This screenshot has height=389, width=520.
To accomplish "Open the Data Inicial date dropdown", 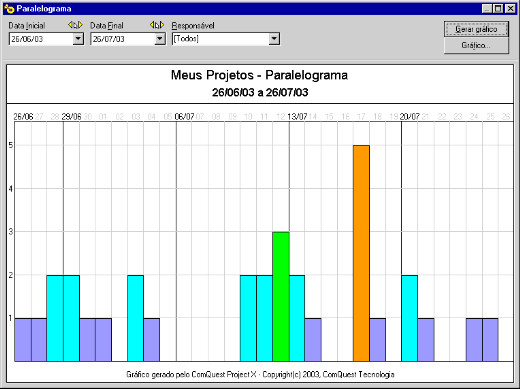I will (78, 39).
